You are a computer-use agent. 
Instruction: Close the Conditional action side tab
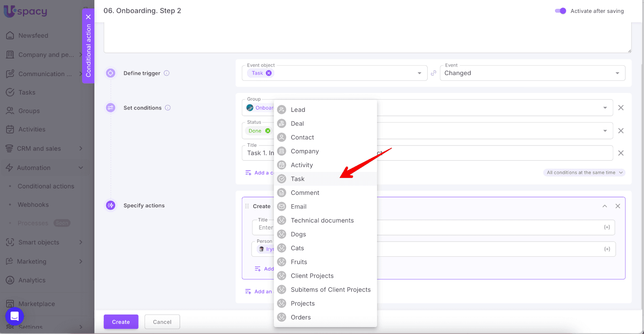coord(88,17)
